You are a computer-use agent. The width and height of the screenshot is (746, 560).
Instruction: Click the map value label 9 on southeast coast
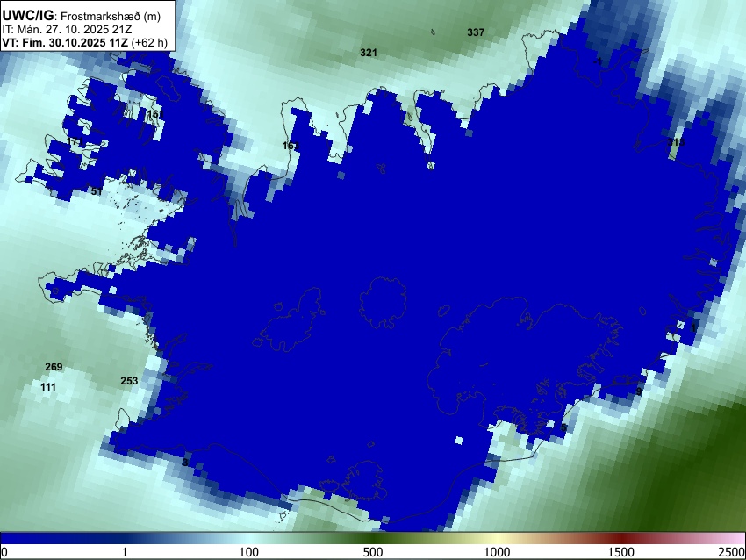point(638,391)
